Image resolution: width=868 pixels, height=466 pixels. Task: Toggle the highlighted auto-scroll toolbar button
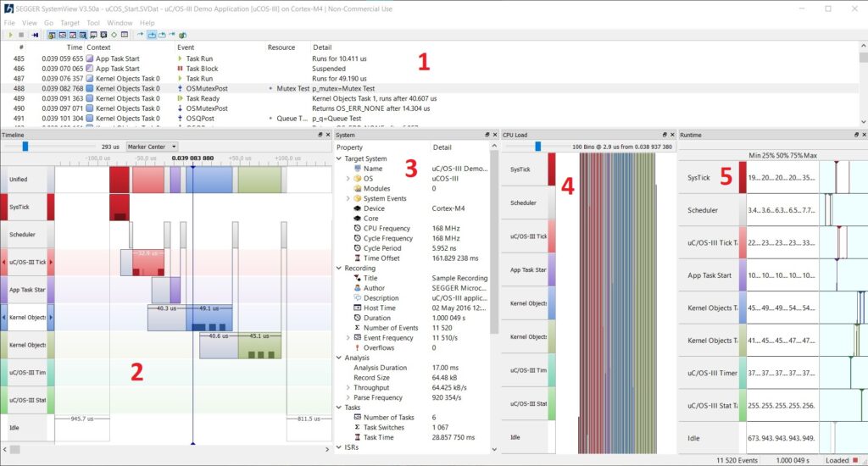tap(151, 35)
